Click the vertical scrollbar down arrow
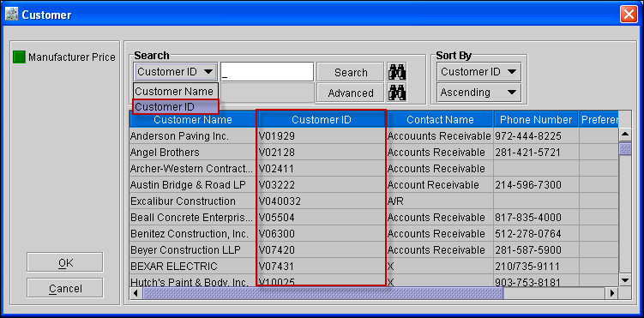Viewport: 644px width, 318px height. coord(624,279)
